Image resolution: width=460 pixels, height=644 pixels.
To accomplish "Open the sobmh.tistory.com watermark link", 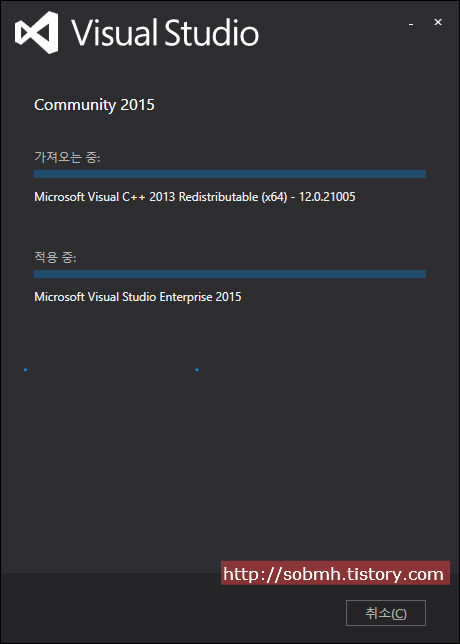I will click(335, 573).
